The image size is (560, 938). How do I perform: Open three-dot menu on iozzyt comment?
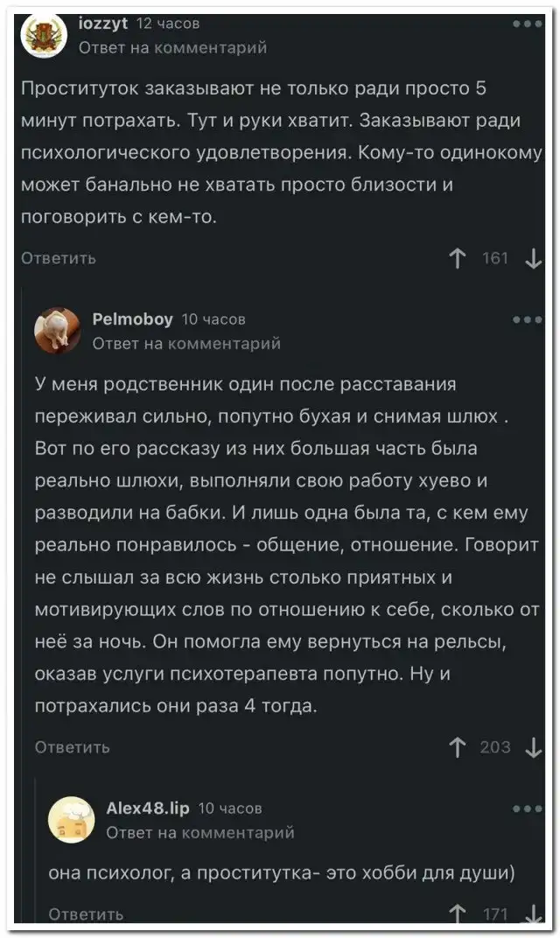pyautogui.click(x=528, y=24)
